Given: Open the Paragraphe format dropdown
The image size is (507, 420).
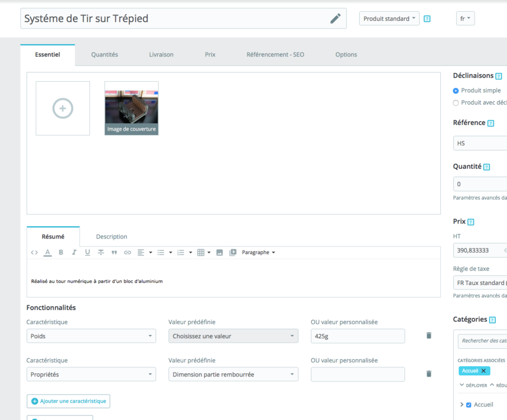Looking at the screenshot, I should 259,253.
